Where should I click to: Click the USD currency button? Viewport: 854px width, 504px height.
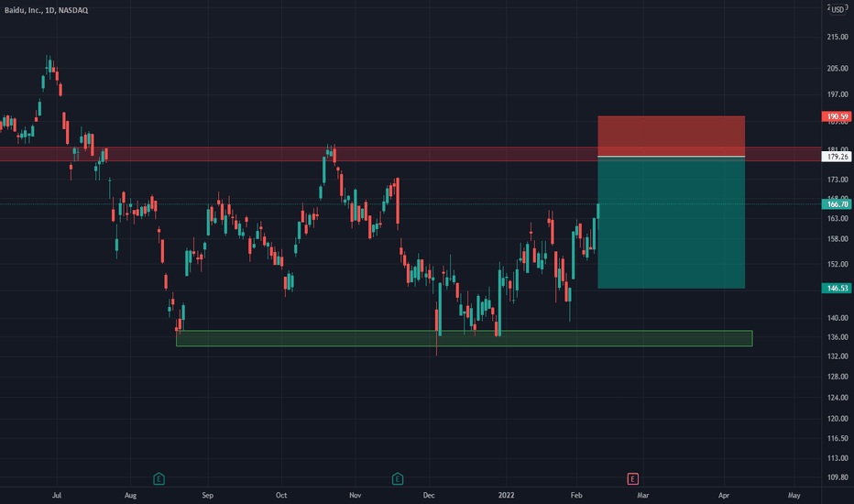[x=838, y=9]
